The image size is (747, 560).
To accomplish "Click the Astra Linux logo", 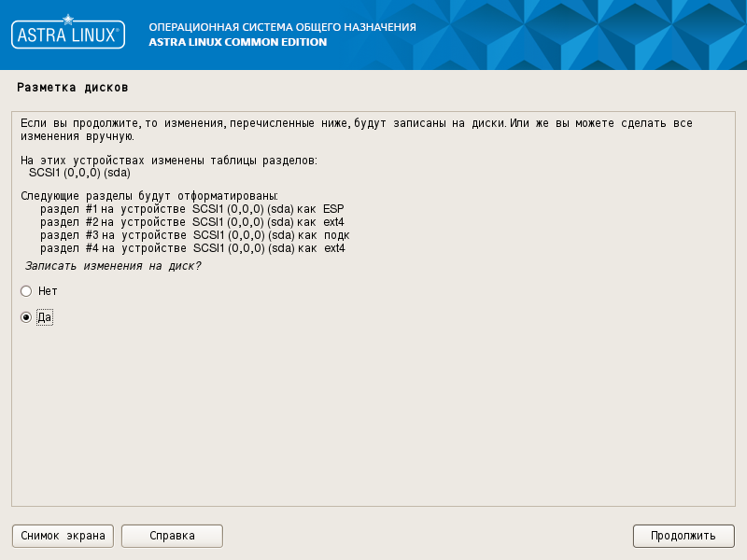I will point(67,35).
